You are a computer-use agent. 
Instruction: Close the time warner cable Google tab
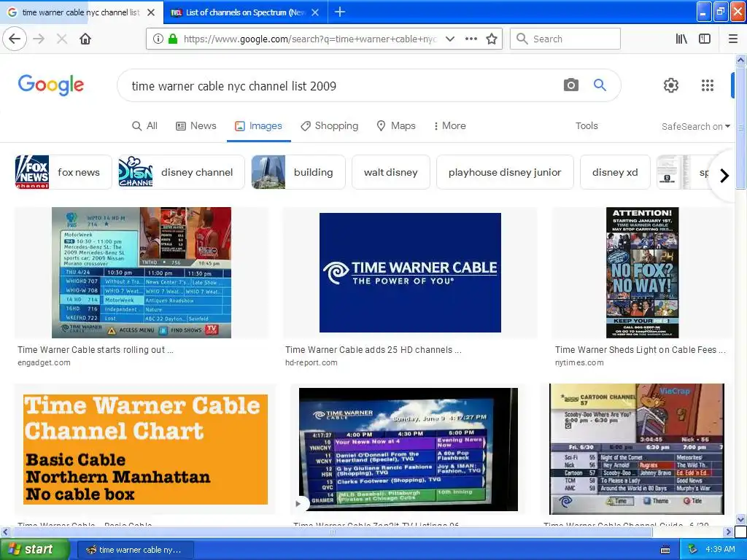pos(151,12)
